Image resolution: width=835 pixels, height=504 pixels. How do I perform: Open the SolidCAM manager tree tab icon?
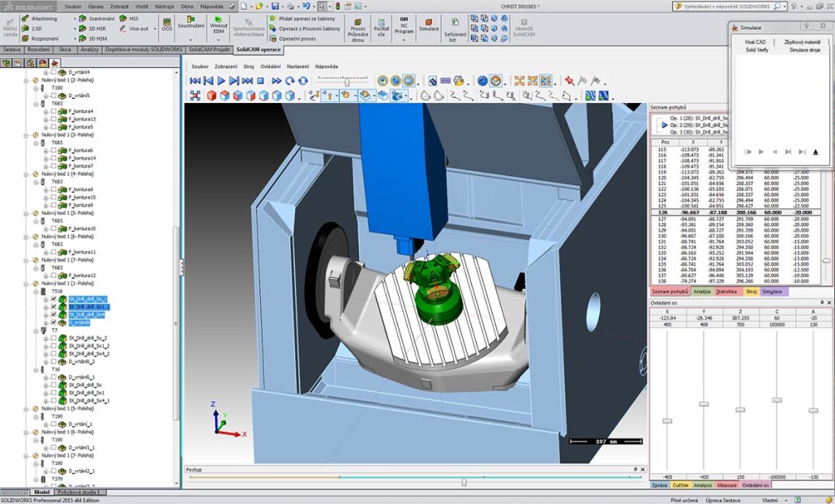[54, 63]
